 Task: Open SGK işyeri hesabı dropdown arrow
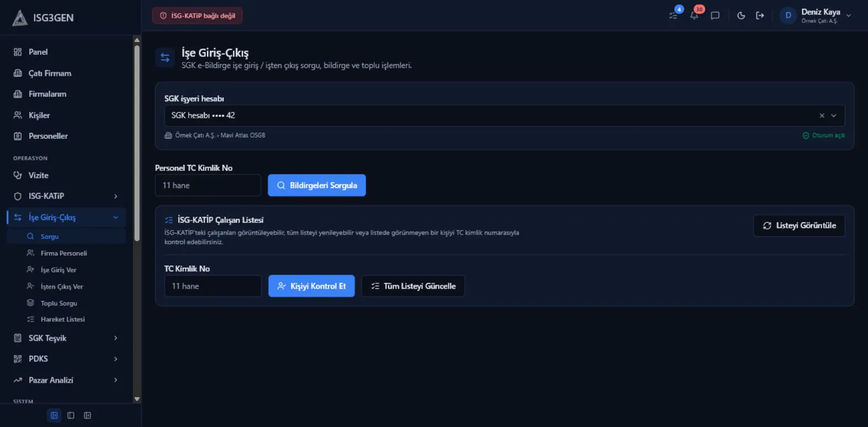pyautogui.click(x=834, y=116)
